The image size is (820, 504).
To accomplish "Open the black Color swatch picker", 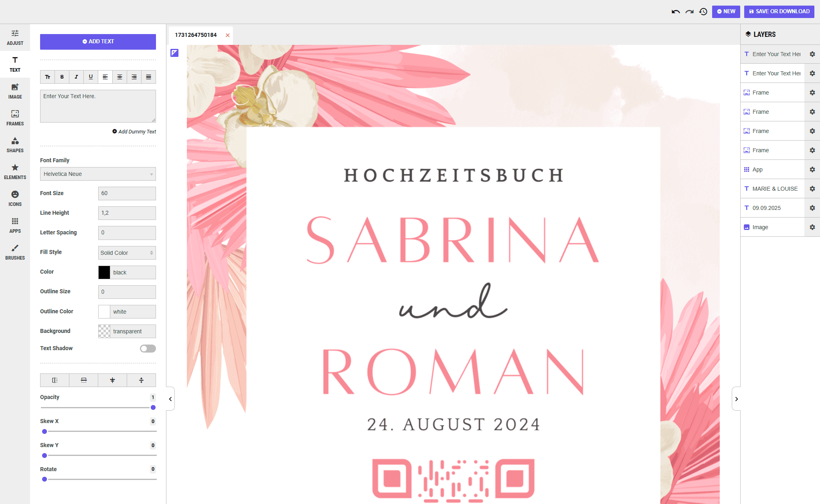I will 104,272.
